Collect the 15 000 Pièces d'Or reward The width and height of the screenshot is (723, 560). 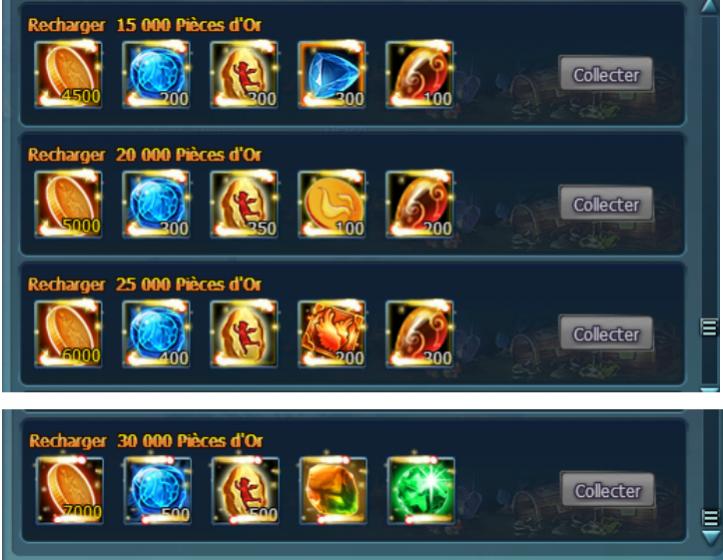coord(606,74)
